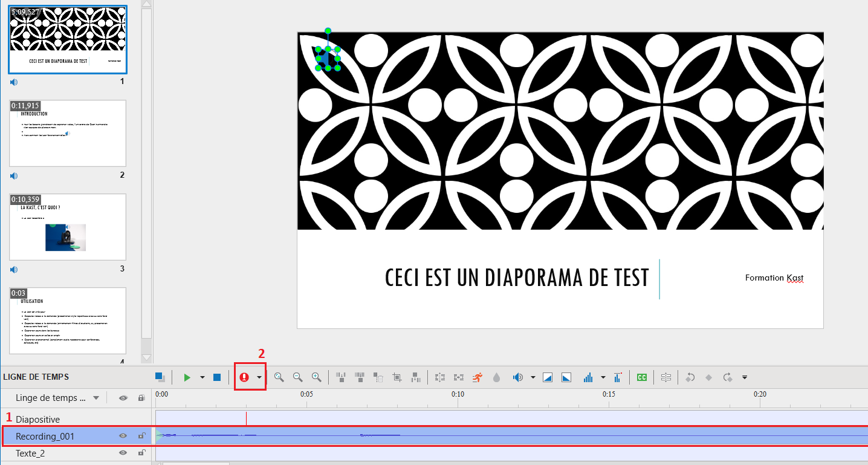Image resolution: width=868 pixels, height=465 pixels.
Task: Start timeline playback with the green play button
Action: tap(187, 377)
